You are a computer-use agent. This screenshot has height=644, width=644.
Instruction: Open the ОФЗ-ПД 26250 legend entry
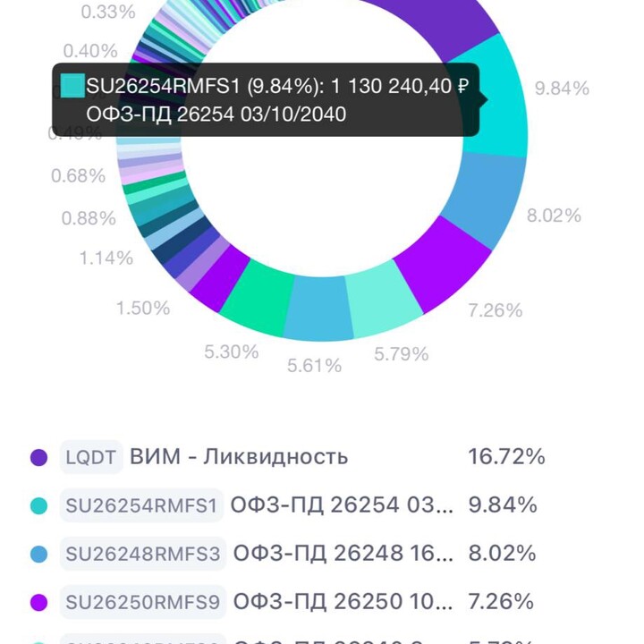343,602
